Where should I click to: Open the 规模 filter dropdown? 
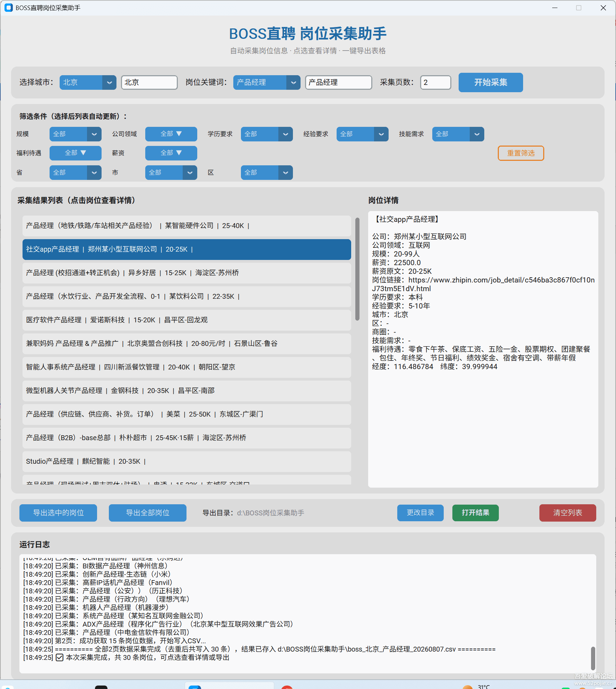75,134
